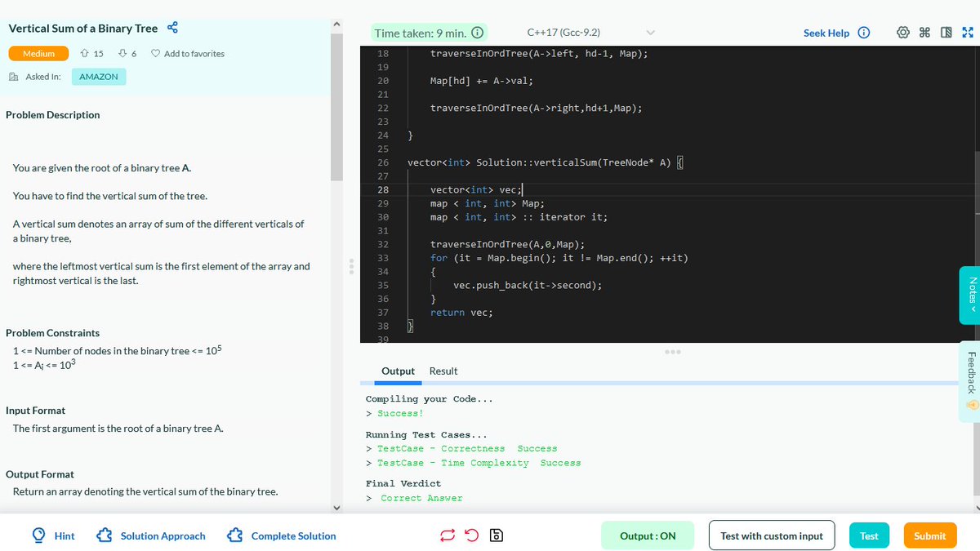Viewport: 980px width, 551px height.
Task: Click the 'return vec;' code line
Action: pos(461,313)
